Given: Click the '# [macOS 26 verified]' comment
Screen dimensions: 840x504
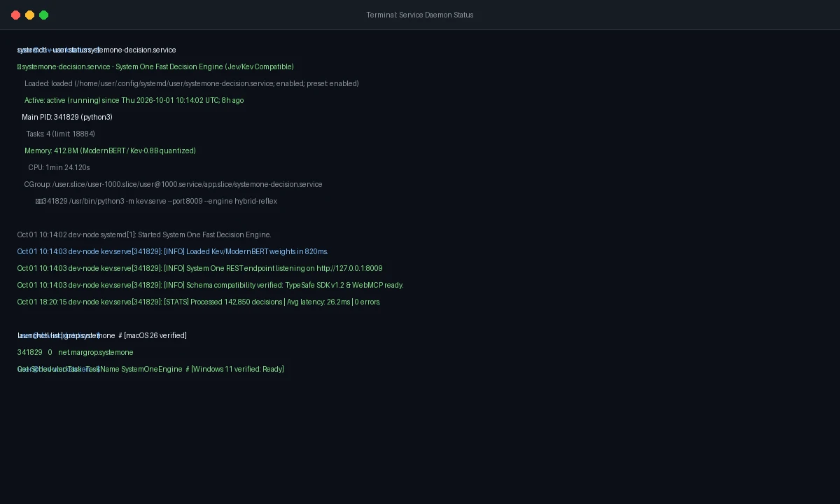Looking at the screenshot, I should (153, 336).
